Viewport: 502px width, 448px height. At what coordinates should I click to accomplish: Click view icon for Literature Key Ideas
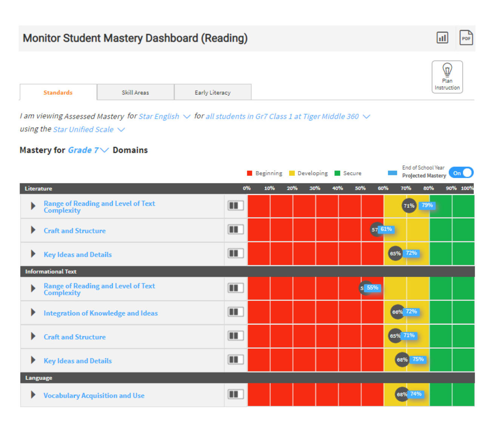236,253
